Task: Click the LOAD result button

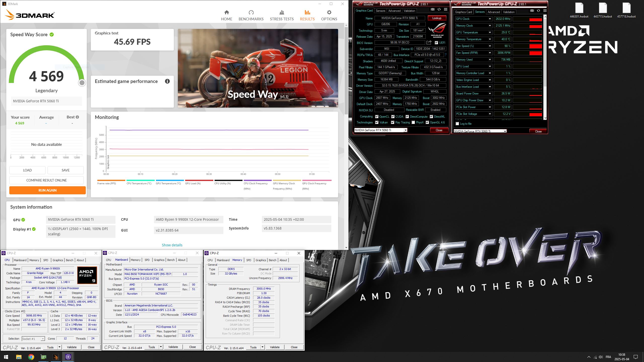Action: 27,170
